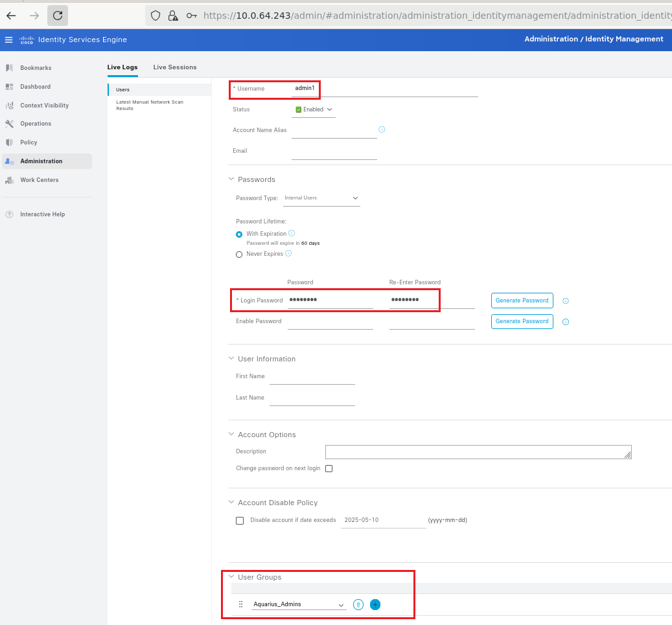The width and height of the screenshot is (672, 625).
Task: Open the Dashboard link in sidebar
Action: click(36, 87)
